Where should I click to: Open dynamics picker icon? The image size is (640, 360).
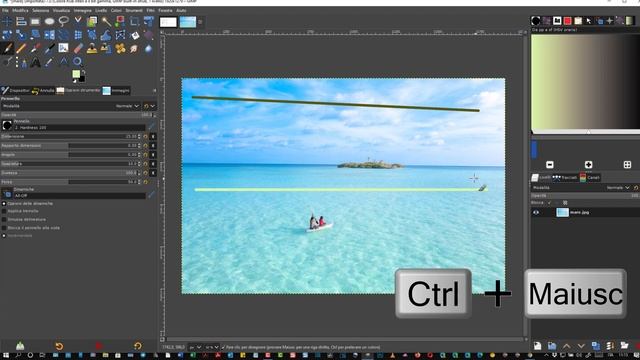tap(7, 194)
